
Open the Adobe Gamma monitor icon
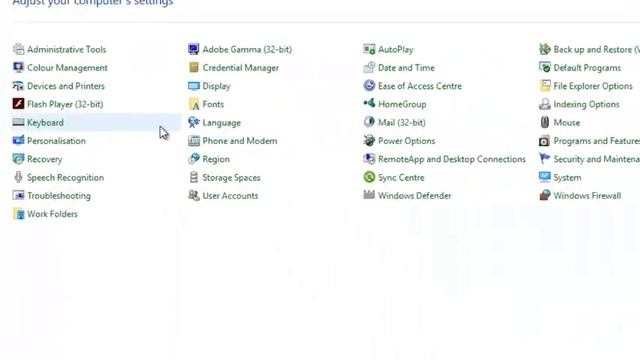click(x=193, y=49)
